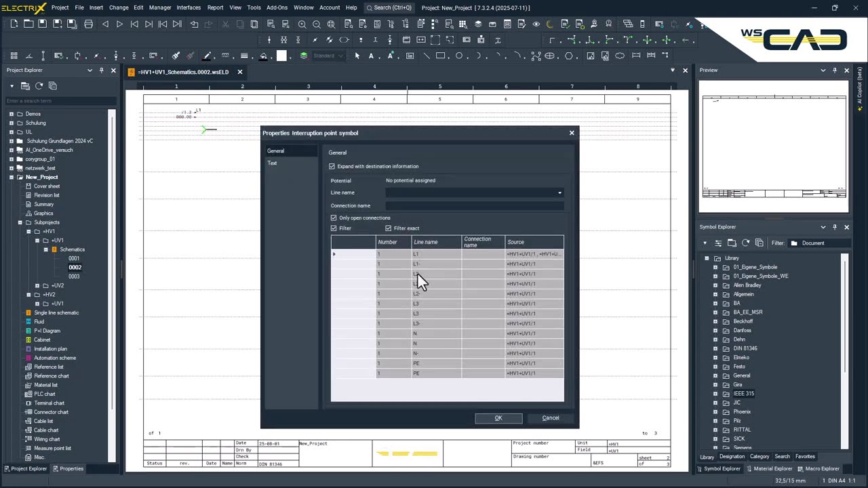The width and height of the screenshot is (868, 488).
Task: Click the format painter brush icon
Action: [176, 56]
